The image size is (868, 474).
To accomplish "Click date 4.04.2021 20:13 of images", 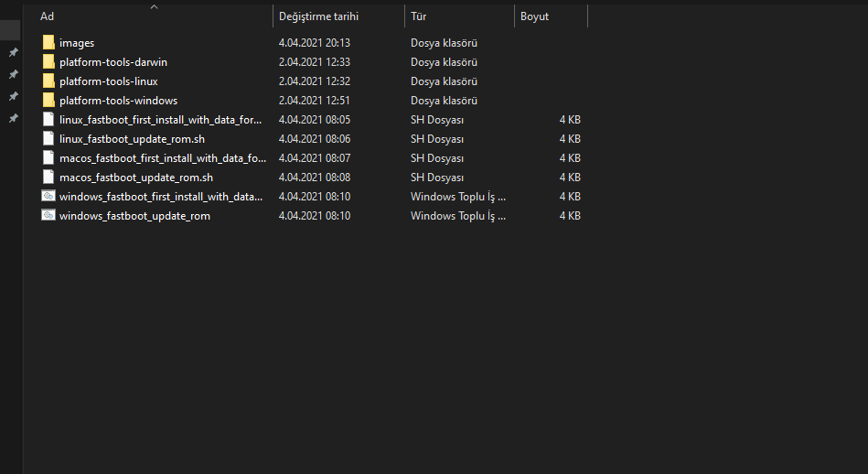I will click(x=315, y=43).
